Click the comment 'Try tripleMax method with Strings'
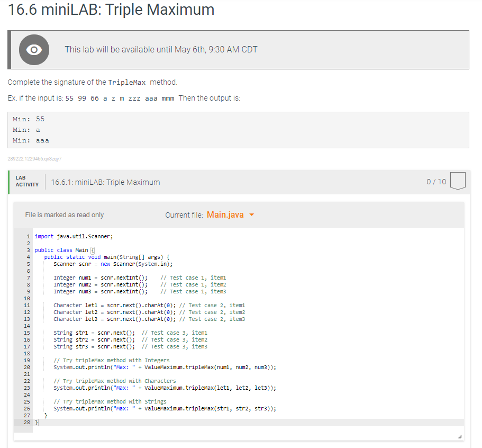This screenshot has width=482, height=448. (110, 401)
